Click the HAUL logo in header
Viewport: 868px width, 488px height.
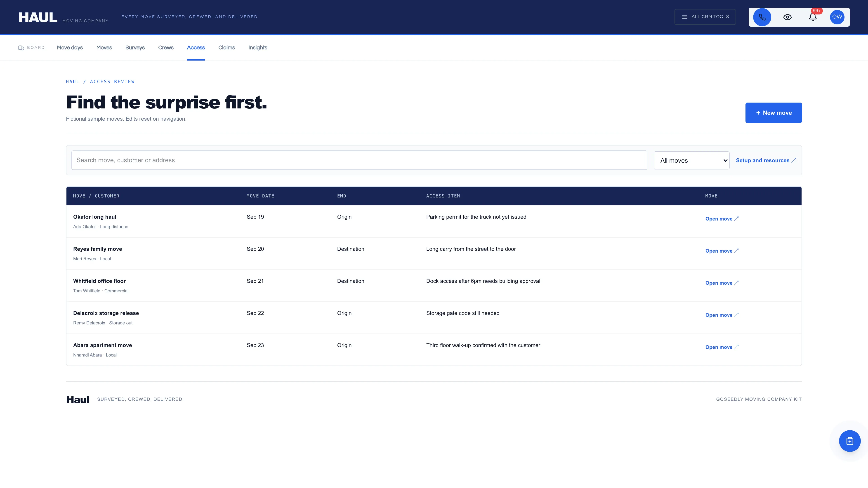38,17
